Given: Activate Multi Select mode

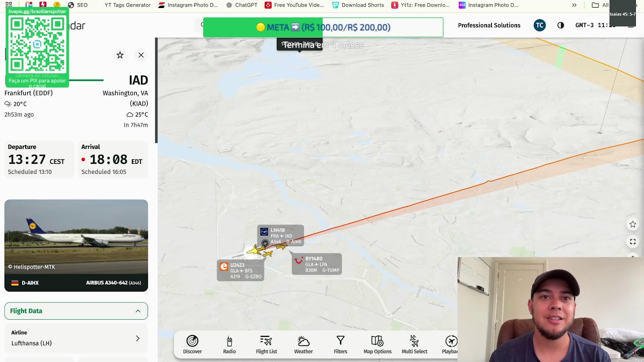Looking at the screenshot, I should [x=415, y=345].
